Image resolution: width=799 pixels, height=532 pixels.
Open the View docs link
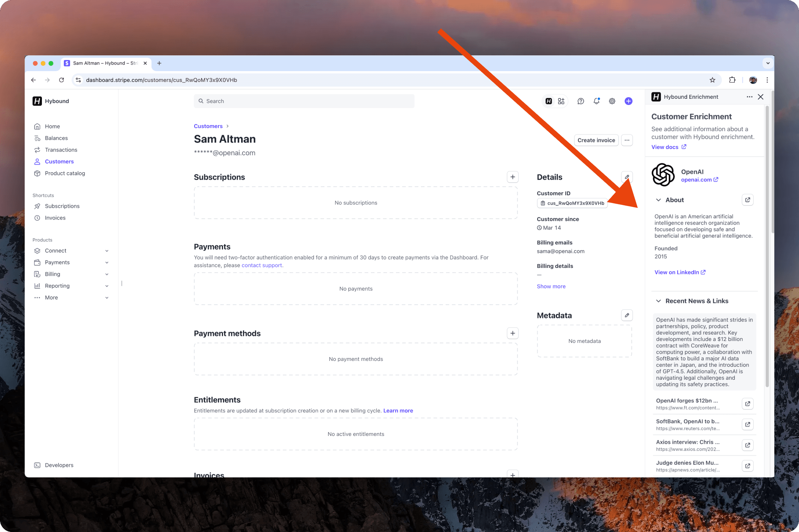[669, 147]
